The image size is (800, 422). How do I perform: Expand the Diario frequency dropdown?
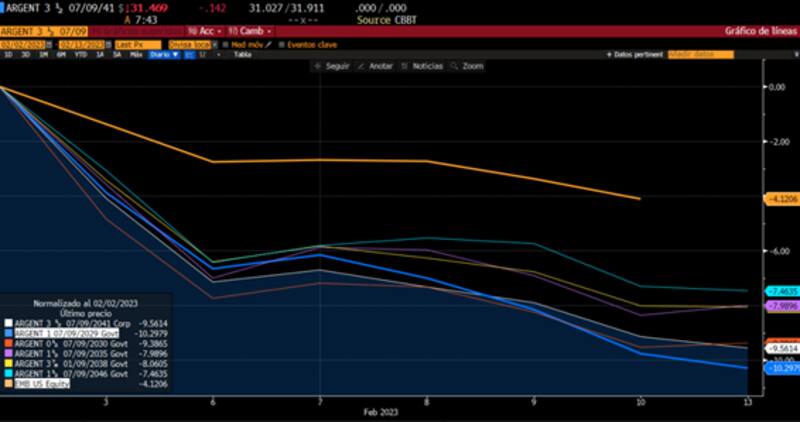[x=163, y=54]
